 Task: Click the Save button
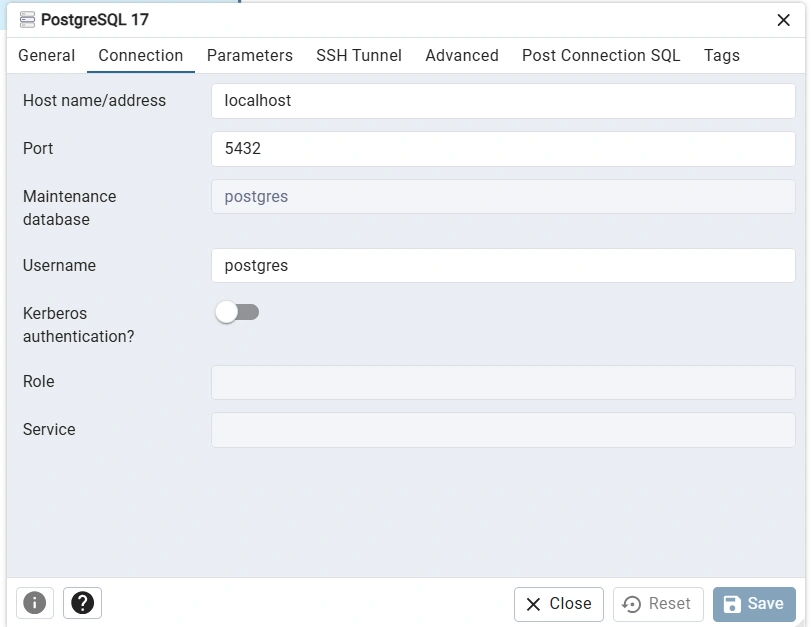pyautogui.click(x=754, y=604)
